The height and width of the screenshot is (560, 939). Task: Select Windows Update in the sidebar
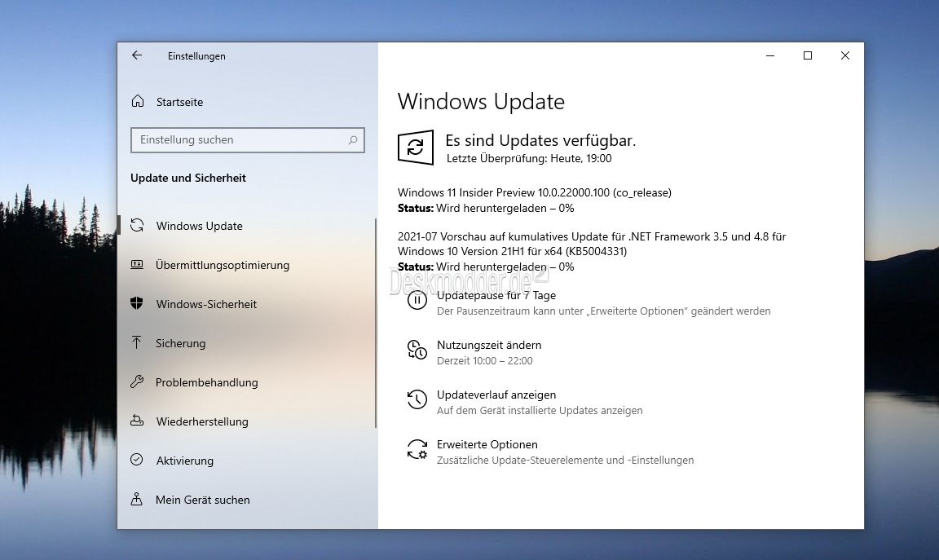(200, 226)
